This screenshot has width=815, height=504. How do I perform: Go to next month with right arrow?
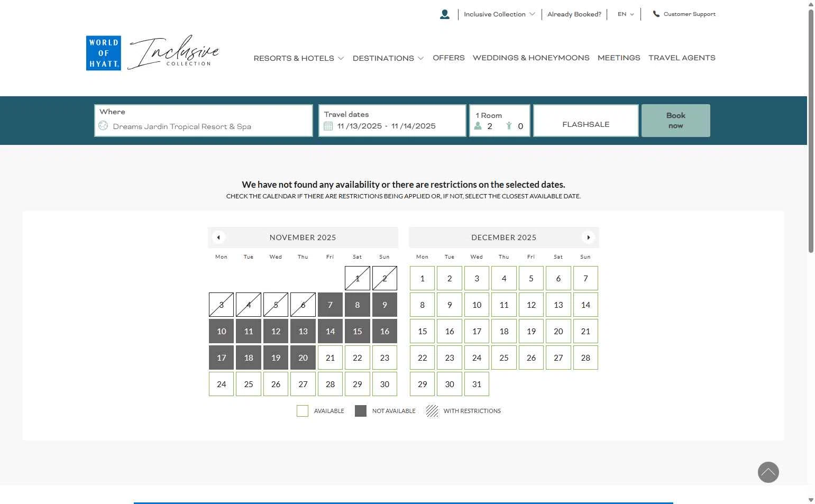(588, 237)
